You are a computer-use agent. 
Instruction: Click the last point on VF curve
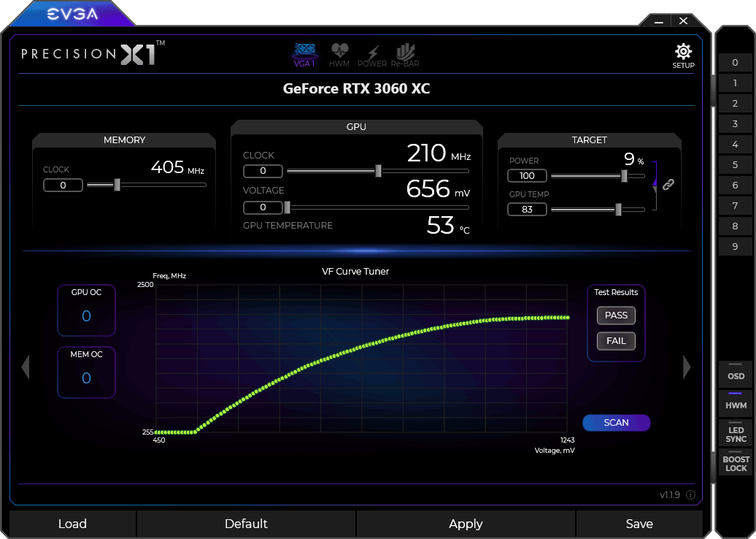pos(568,318)
